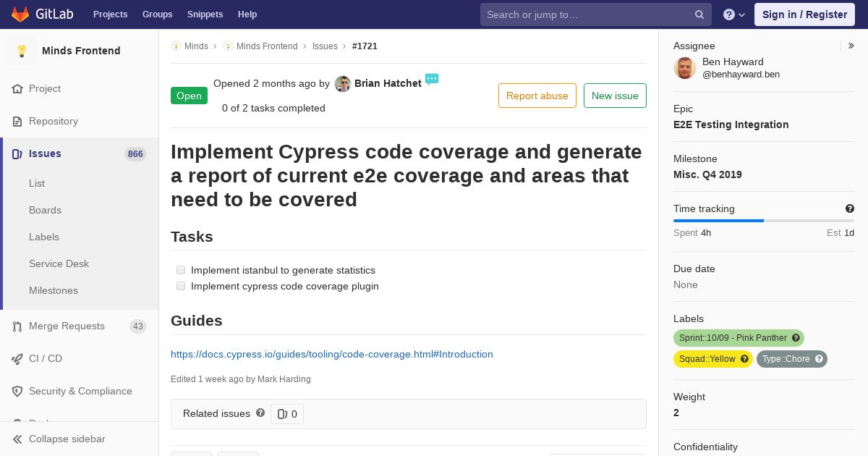Click the Project home icon
The image size is (868, 456).
coord(17,88)
